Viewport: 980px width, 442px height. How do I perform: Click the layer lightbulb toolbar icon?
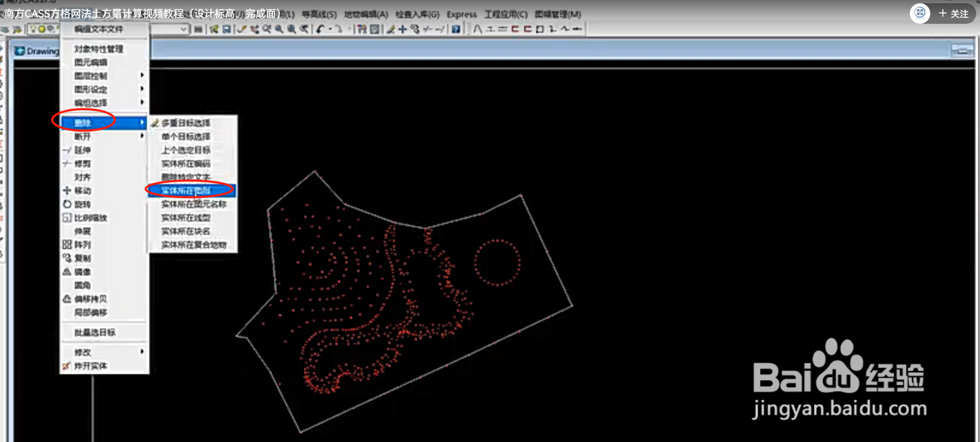[x=34, y=29]
